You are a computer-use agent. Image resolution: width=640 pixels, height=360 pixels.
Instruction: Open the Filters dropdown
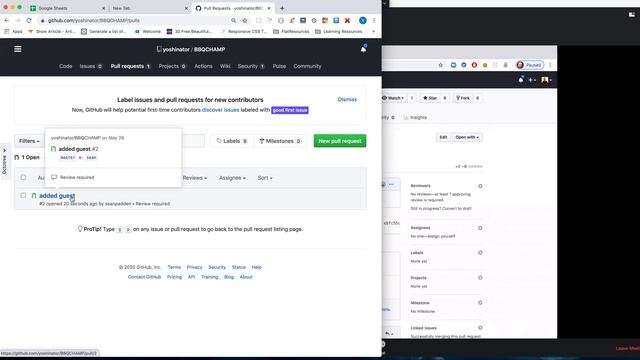pyautogui.click(x=29, y=141)
